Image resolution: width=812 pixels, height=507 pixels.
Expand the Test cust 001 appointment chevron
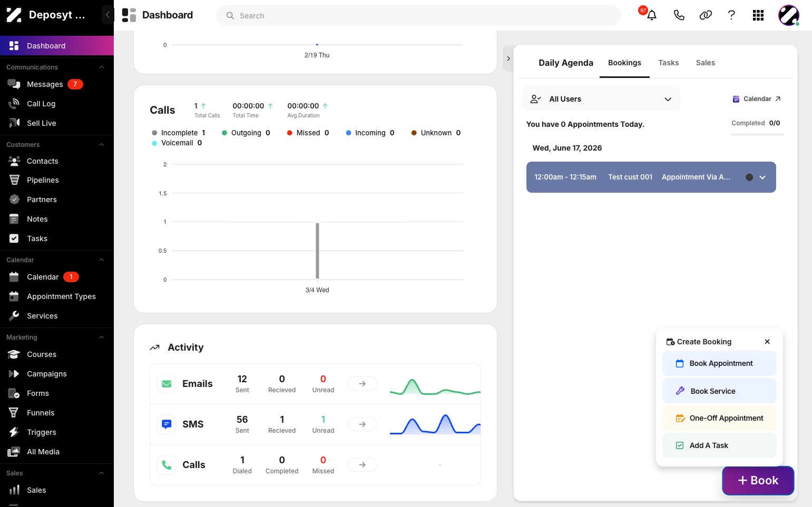tap(762, 177)
